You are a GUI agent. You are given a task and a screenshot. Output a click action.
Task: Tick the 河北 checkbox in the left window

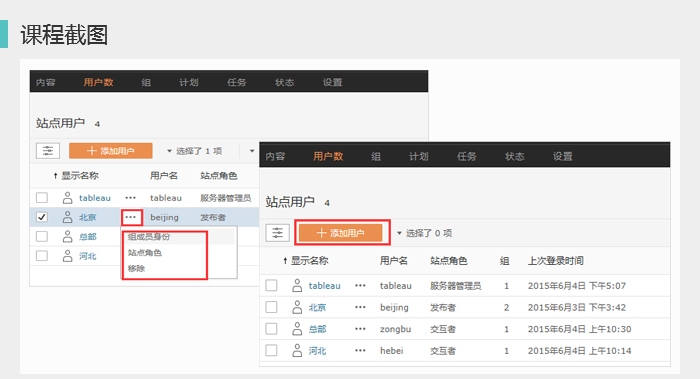pyautogui.click(x=42, y=256)
